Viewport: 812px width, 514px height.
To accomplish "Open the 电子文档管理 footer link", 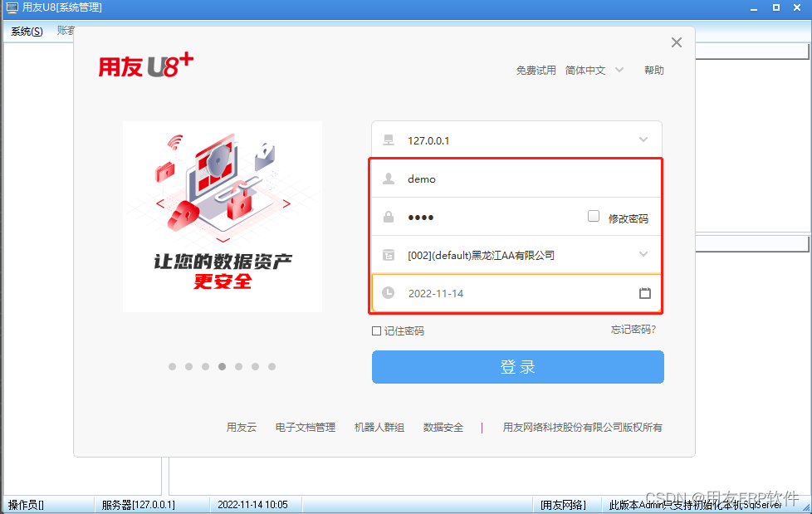I will 306,428.
